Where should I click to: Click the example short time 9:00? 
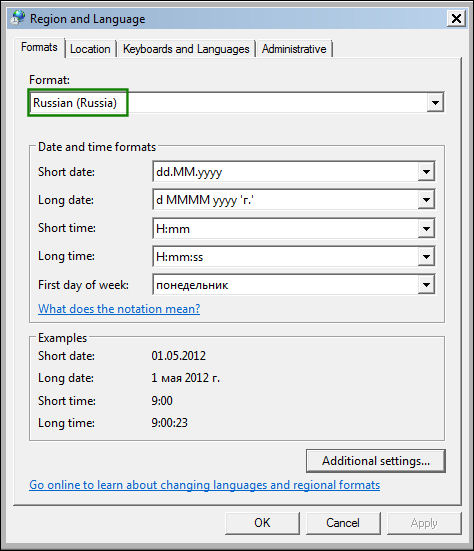point(162,401)
